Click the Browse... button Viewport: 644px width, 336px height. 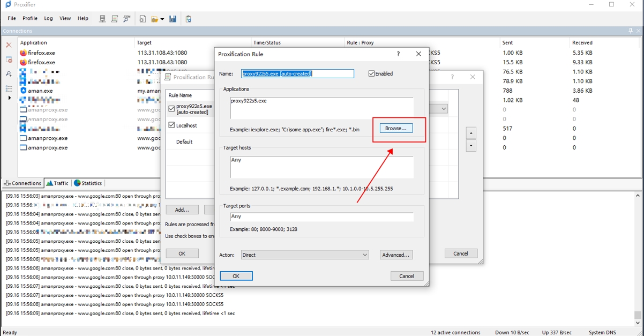tap(396, 128)
